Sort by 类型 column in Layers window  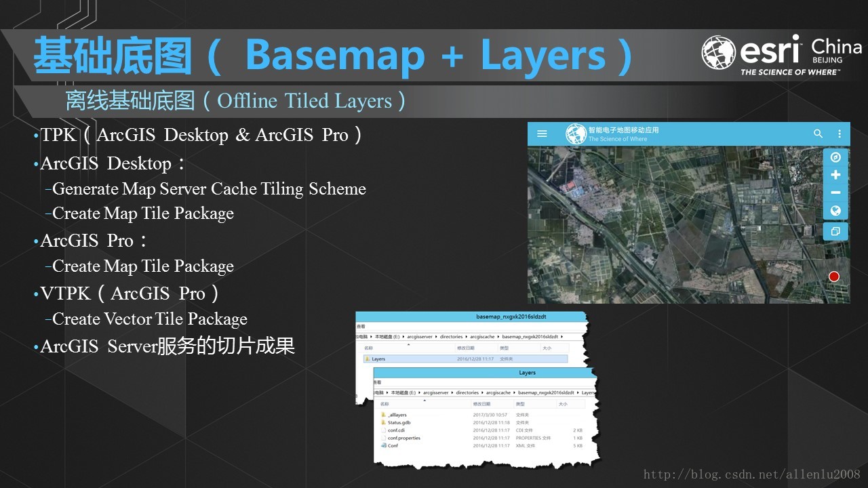point(520,404)
